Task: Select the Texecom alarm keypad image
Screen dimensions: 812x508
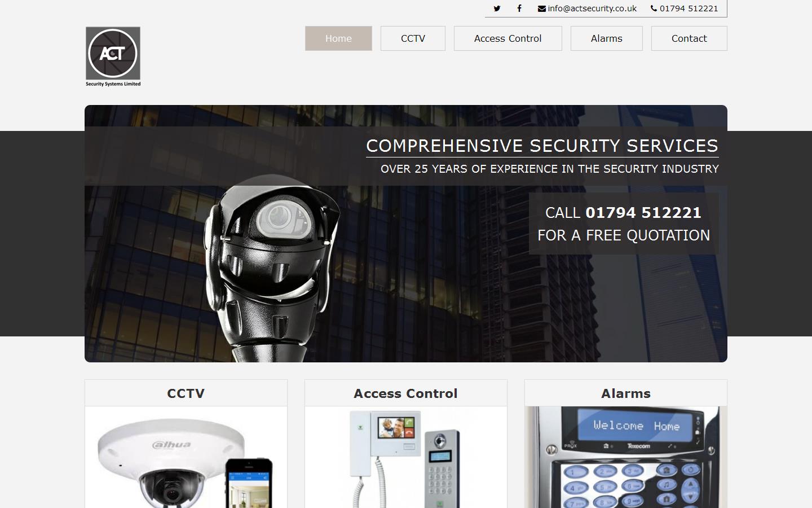Action: (626, 457)
